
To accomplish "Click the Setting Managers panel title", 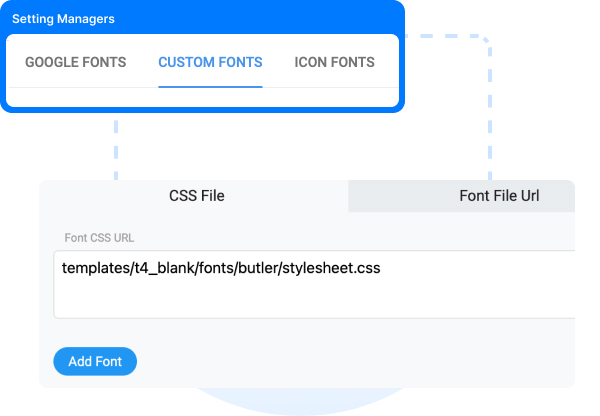I will pyautogui.click(x=63, y=19).
